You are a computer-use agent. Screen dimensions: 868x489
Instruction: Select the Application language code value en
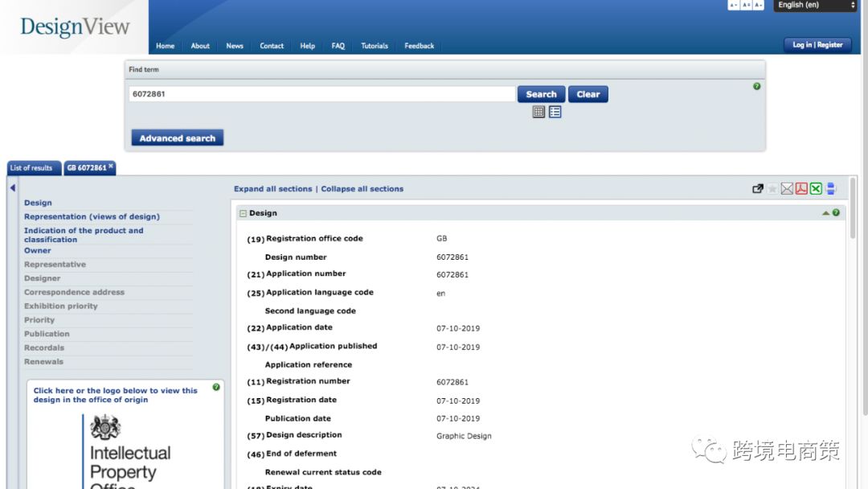[440, 294]
